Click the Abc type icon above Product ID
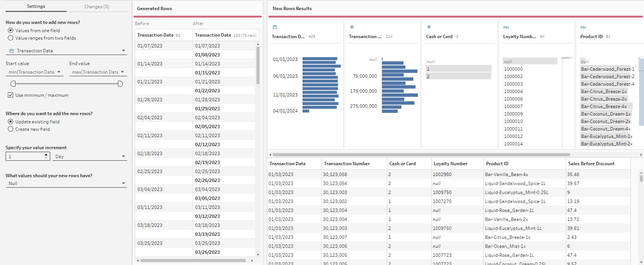The height and width of the screenshot is (265, 644). (x=583, y=27)
